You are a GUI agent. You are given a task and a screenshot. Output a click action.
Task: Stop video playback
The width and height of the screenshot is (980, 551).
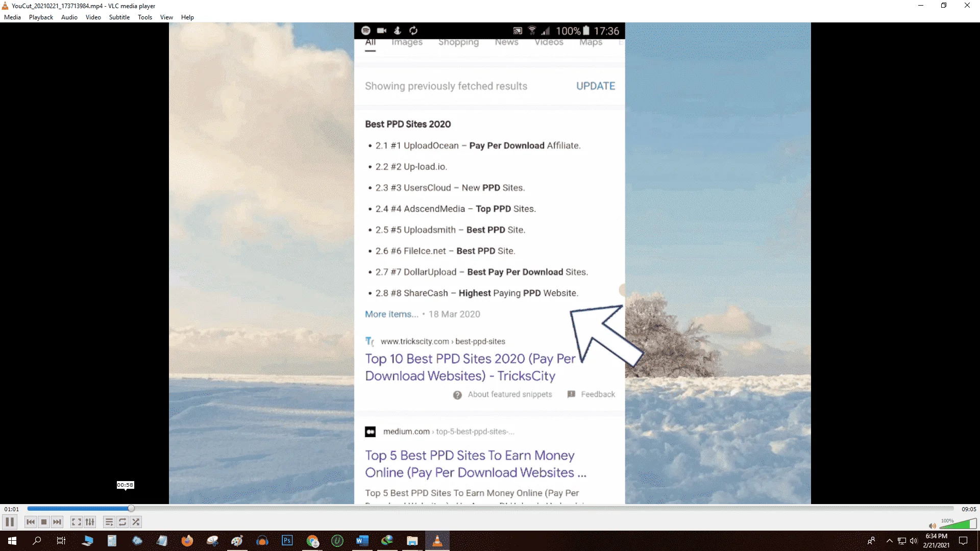[x=44, y=522]
